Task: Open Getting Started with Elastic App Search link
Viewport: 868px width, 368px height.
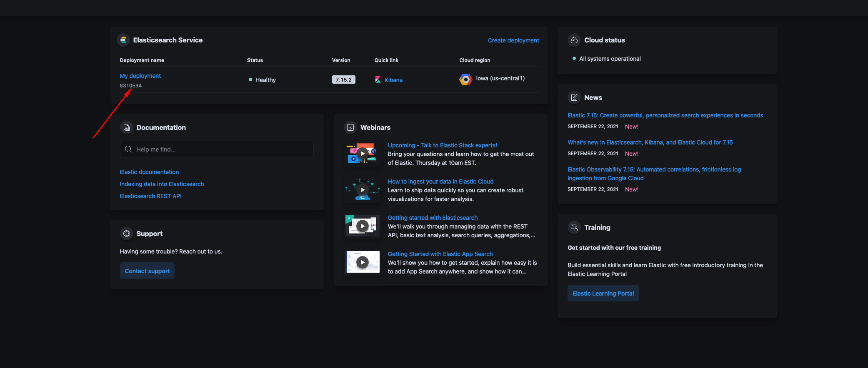Action: point(440,254)
